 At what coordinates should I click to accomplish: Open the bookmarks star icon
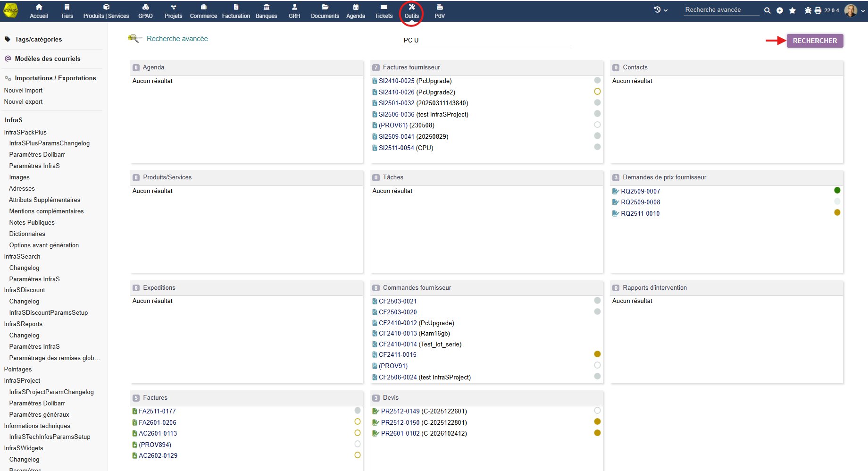[793, 10]
